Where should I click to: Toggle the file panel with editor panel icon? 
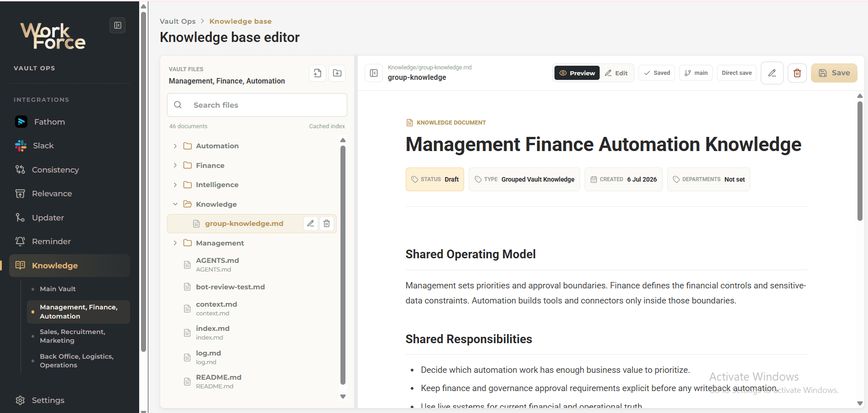[374, 73]
